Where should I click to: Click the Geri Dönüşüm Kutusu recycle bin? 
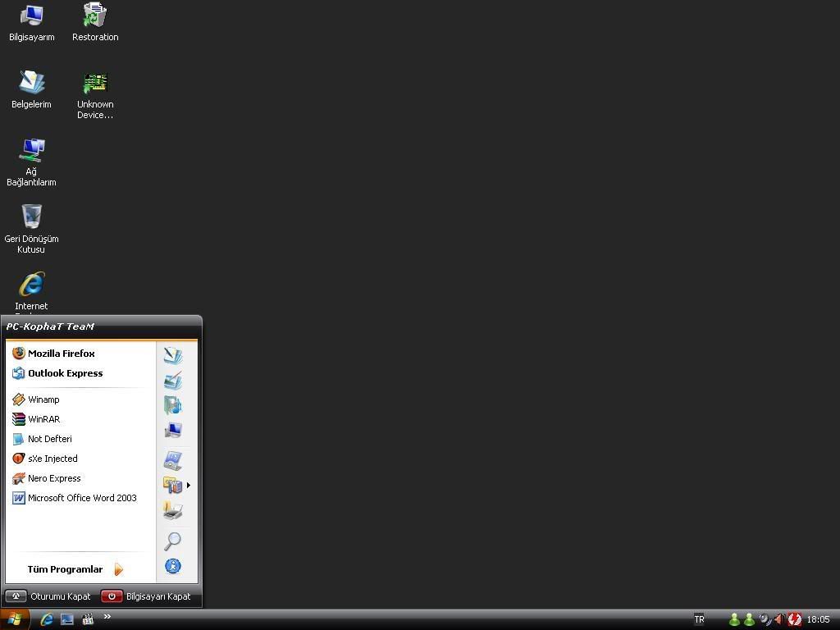[x=32, y=229]
